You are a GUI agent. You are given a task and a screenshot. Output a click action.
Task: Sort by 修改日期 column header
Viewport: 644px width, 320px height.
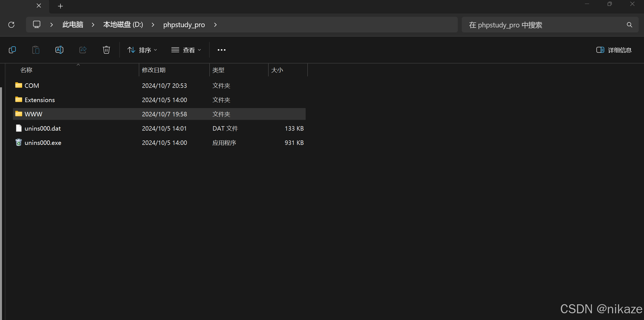154,70
